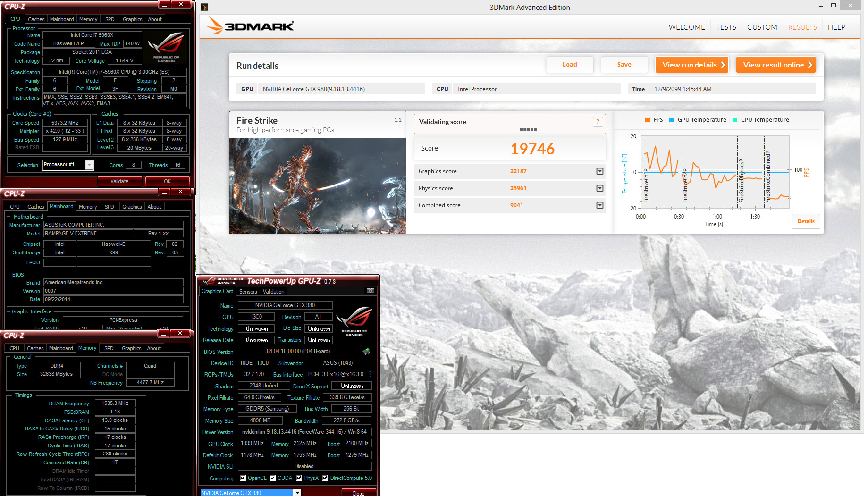Select the Graphics Card tab in GPU-Z
Viewport: 868px width, 496px height.
pos(218,291)
